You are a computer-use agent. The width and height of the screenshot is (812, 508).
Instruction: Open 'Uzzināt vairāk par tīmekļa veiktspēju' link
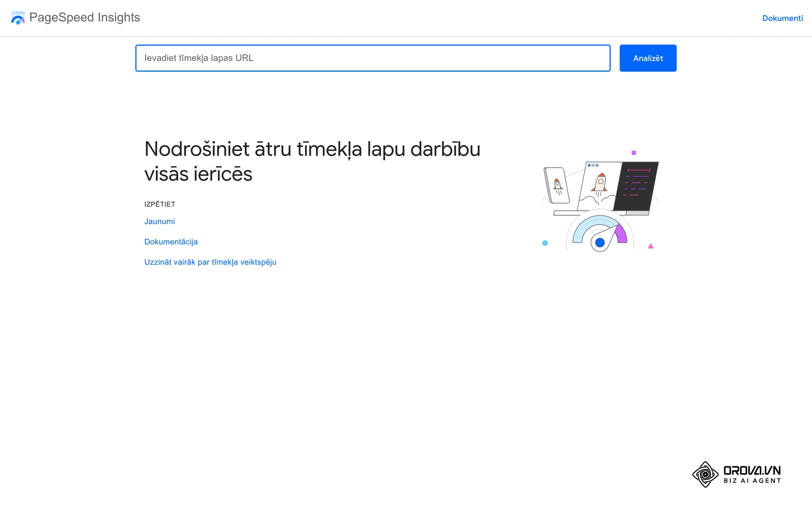[210, 262]
